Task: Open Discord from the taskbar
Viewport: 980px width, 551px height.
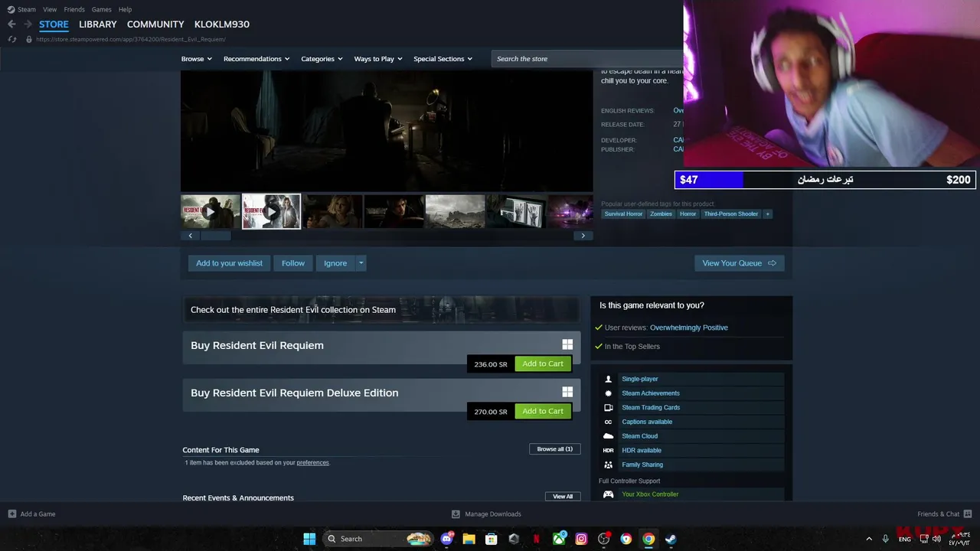Action: (446, 539)
